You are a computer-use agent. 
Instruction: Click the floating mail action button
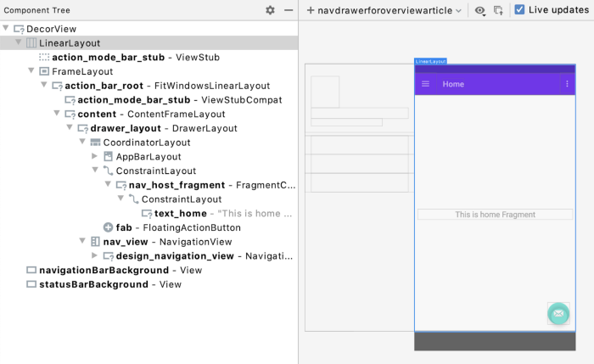pyautogui.click(x=558, y=314)
